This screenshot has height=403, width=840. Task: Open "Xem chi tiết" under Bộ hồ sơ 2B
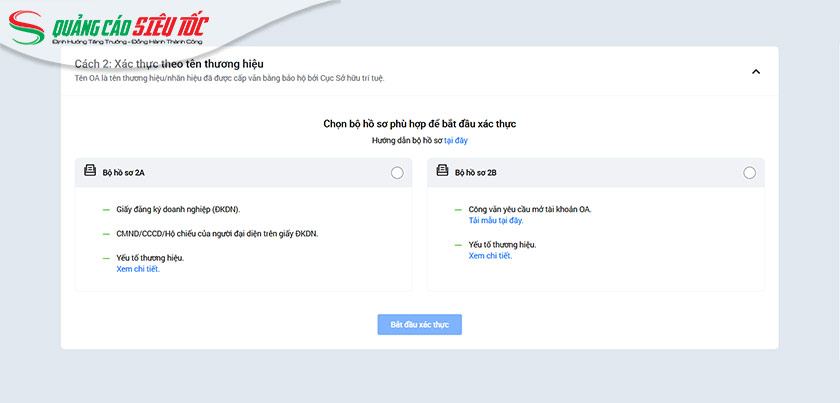pyautogui.click(x=490, y=256)
